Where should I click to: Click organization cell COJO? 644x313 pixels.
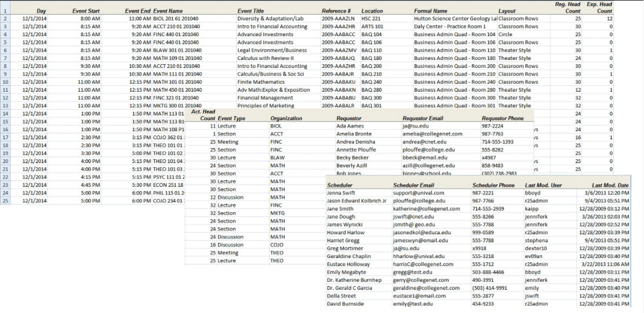pos(277,245)
